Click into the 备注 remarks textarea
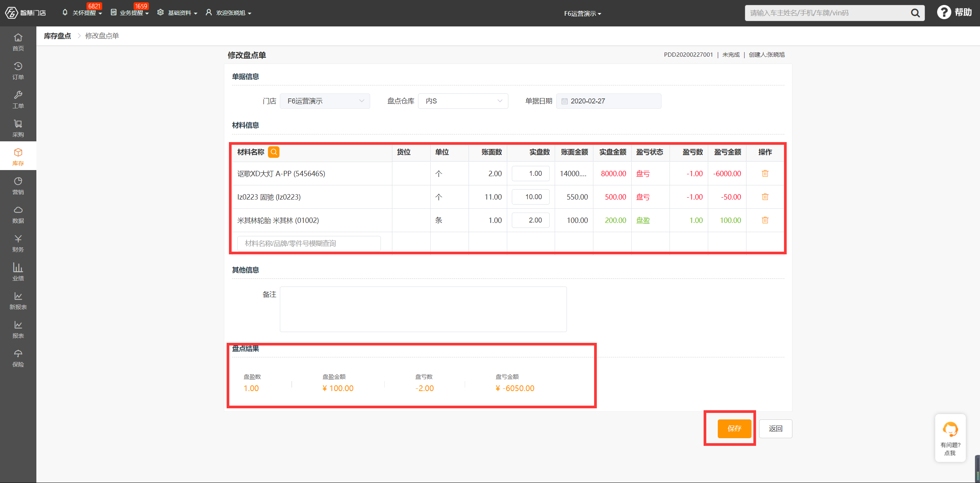The image size is (980, 483). click(x=423, y=309)
